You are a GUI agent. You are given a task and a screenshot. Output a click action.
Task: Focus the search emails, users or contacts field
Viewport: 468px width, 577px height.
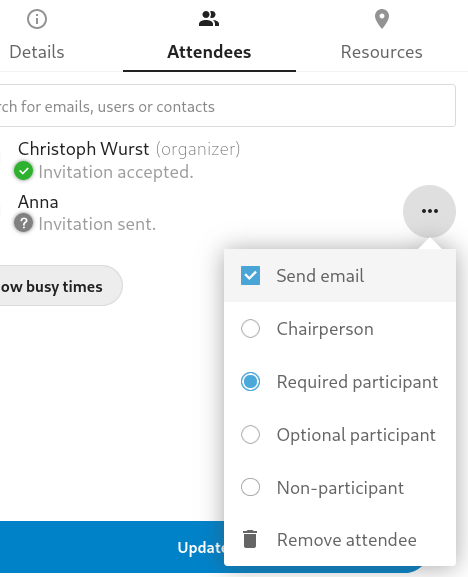(227, 106)
